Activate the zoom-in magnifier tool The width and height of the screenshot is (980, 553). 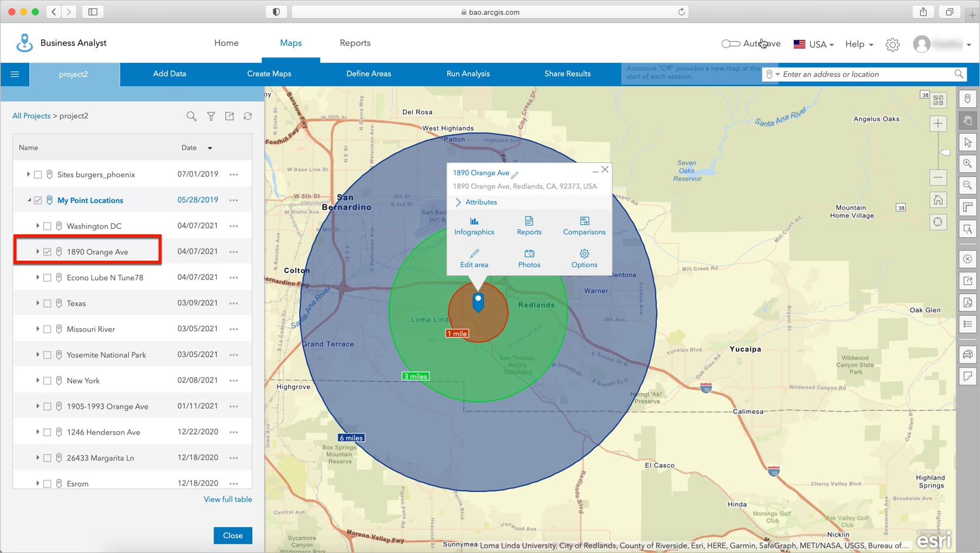pyautogui.click(x=967, y=163)
